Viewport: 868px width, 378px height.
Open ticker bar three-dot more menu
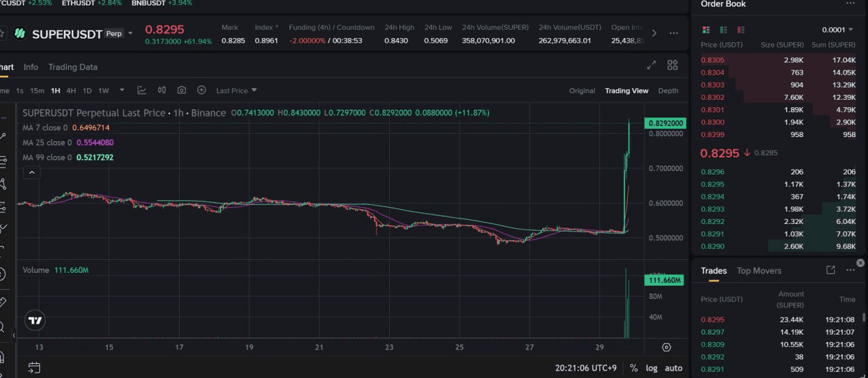(673, 33)
